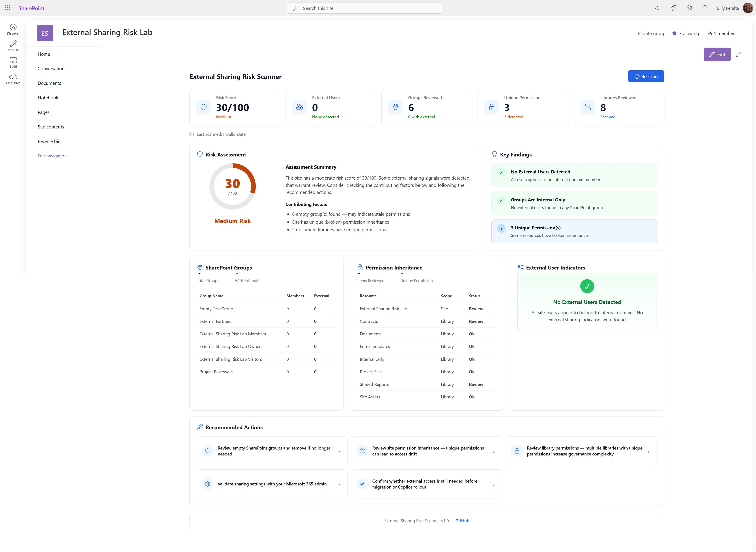Viewport: 756px width, 552px height.
Task: Click the 30/100 risk score donut gauge
Action: [x=232, y=186]
